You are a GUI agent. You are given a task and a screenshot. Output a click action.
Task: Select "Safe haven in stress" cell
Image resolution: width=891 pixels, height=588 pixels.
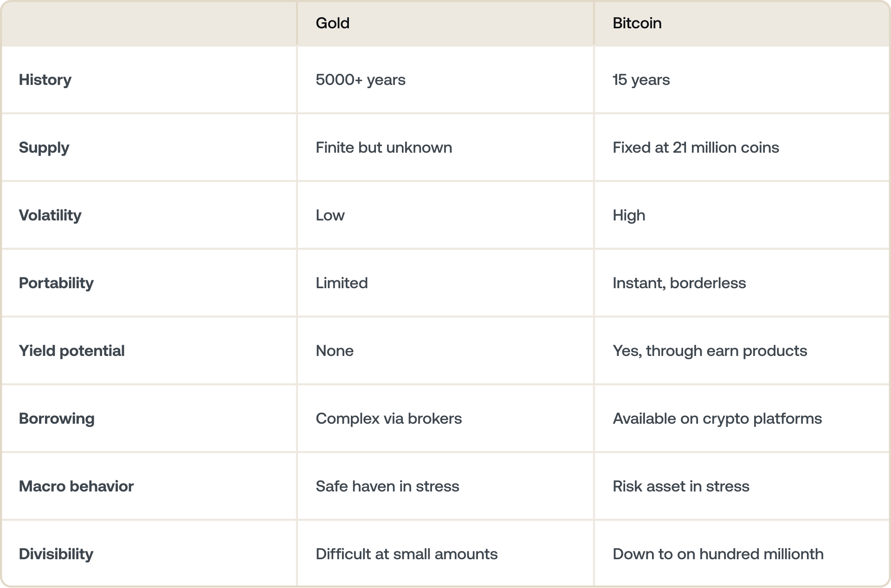387,486
